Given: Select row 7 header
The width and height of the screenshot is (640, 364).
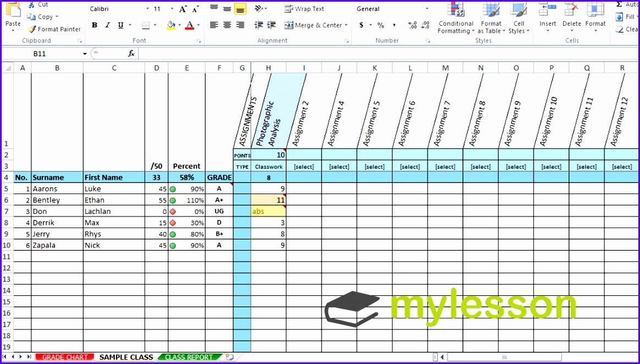Looking at the screenshot, I should click(x=7, y=211).
